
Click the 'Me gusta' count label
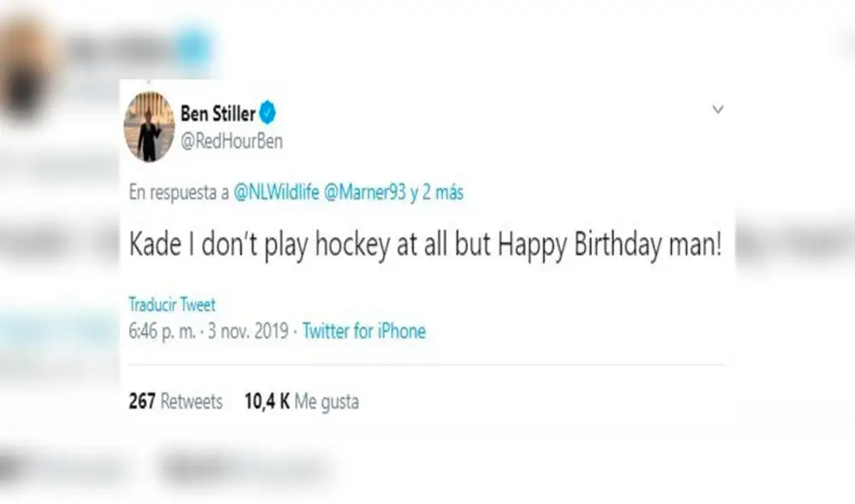[x=327, y=401]
